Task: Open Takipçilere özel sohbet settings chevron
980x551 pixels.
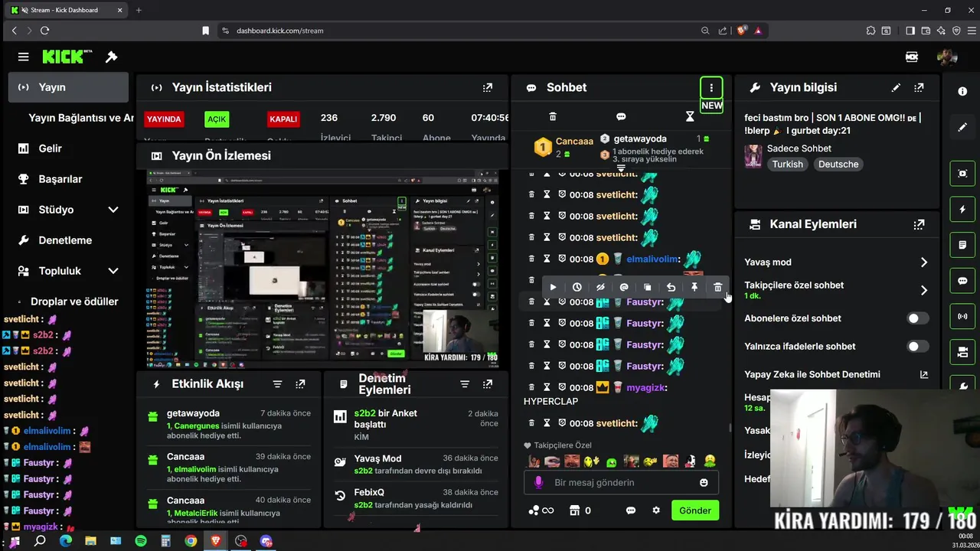Action: pos(923,290)
